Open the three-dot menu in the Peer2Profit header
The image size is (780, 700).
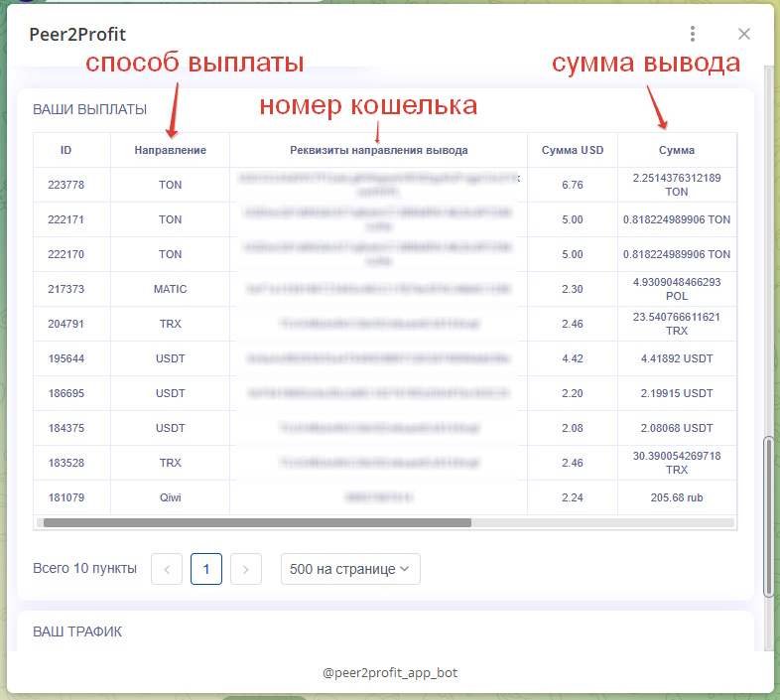(x=693, y=34)
